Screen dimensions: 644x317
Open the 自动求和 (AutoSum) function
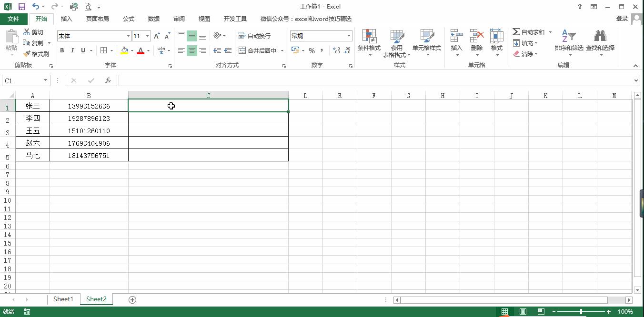pyautogui.click(x=529, y=32)
